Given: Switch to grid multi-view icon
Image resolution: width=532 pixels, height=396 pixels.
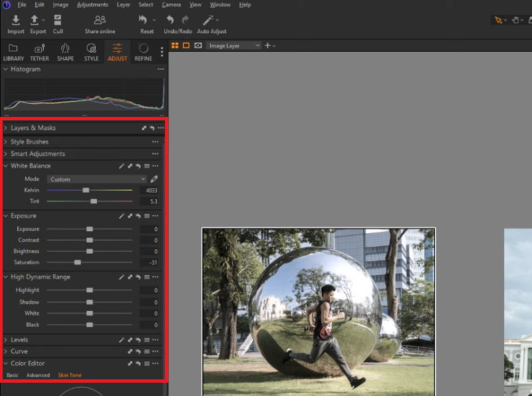Looking at the screenshot, I should (x=175, y=45).
